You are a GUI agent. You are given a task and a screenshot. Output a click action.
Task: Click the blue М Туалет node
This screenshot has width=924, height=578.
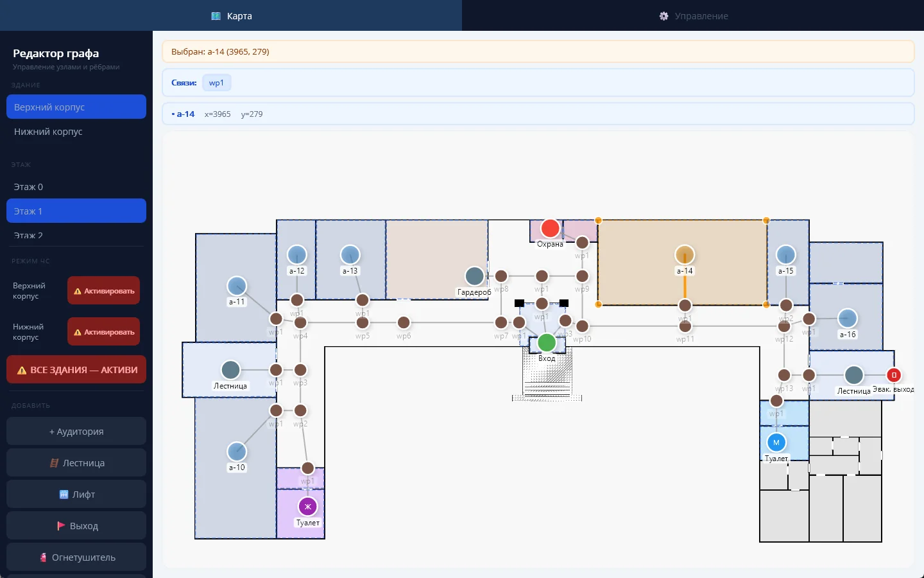(776, 442)
